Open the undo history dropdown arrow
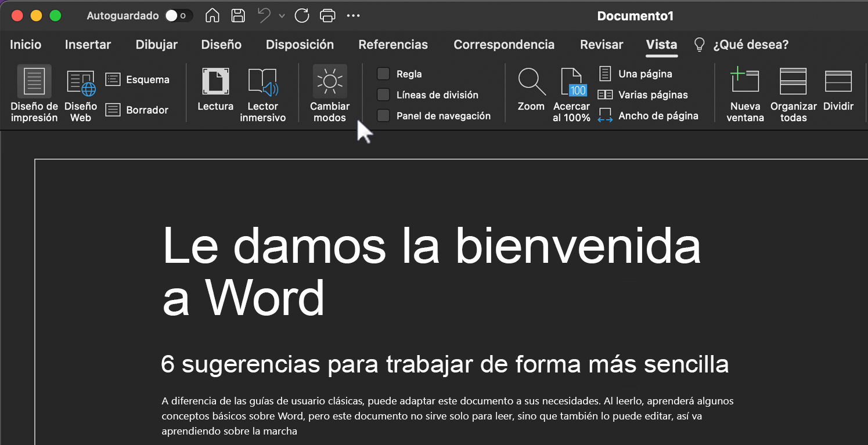Screen dimensions: 868x445 (282, 16)
